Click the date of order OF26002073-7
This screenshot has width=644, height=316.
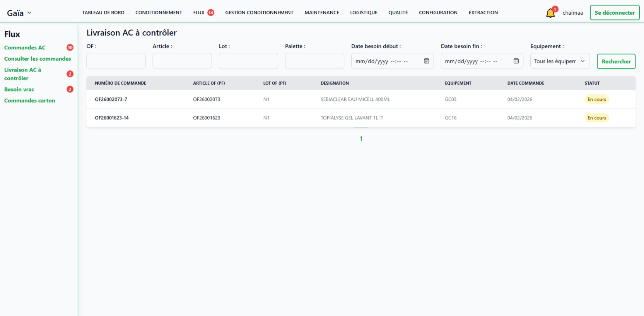pos(520,99)
